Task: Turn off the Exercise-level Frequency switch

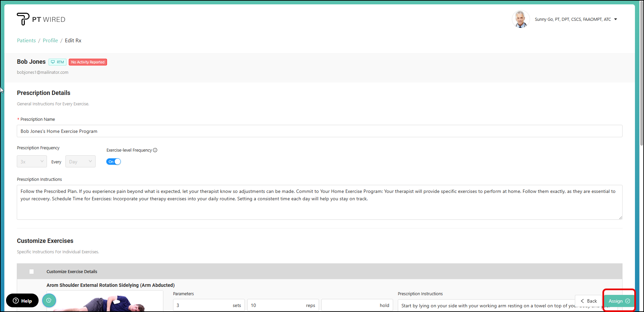Action: pos(113,162)
